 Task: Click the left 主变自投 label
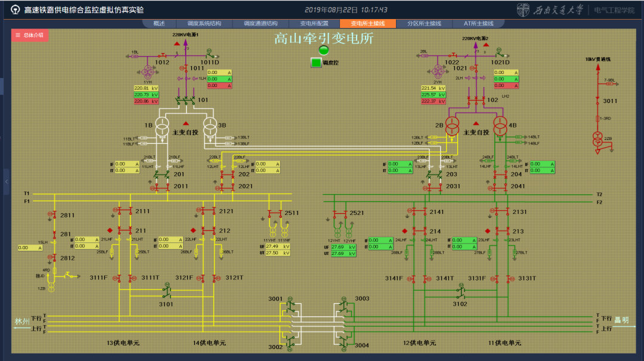185,132
